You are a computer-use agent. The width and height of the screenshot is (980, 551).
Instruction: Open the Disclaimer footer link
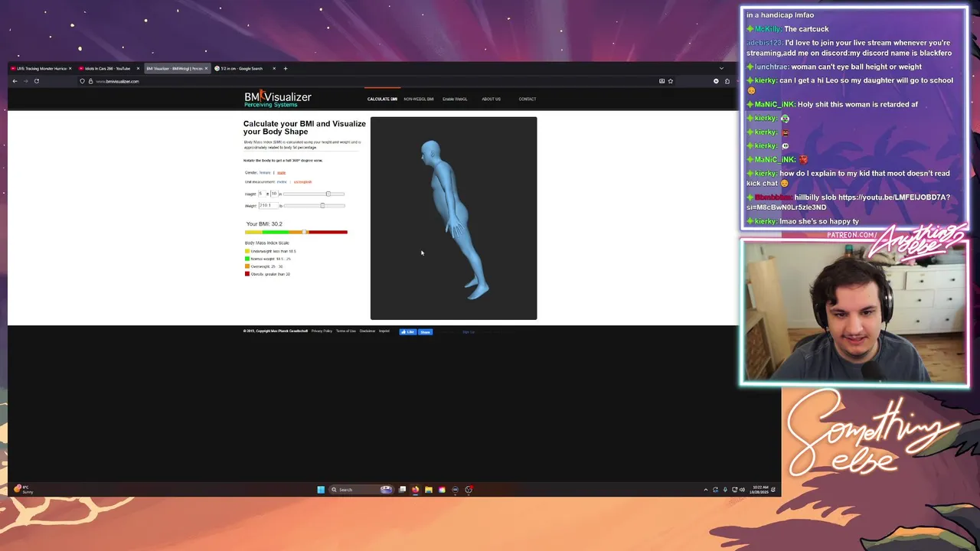pos(367,331)
